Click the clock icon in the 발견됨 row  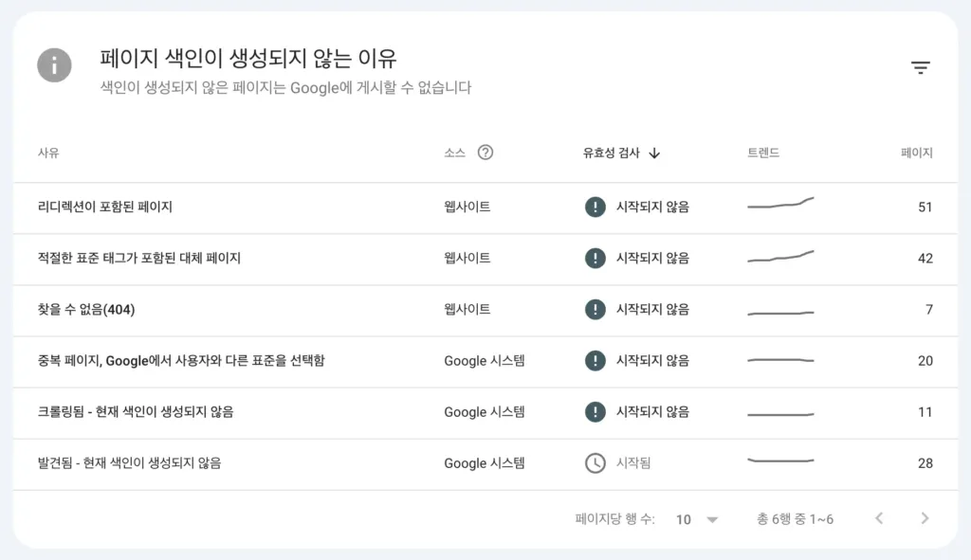(x=595, y=463)
